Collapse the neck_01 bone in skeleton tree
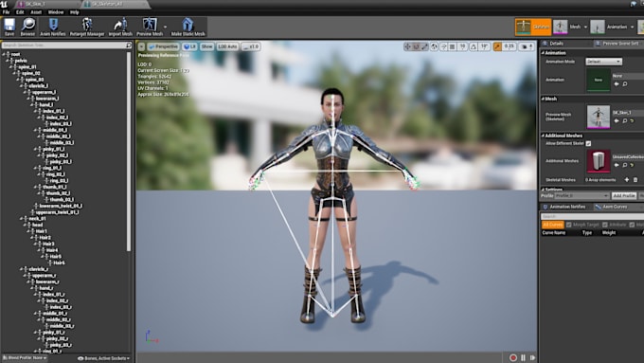This screenshot has width=644, height=363. click(x=22, y=219)
